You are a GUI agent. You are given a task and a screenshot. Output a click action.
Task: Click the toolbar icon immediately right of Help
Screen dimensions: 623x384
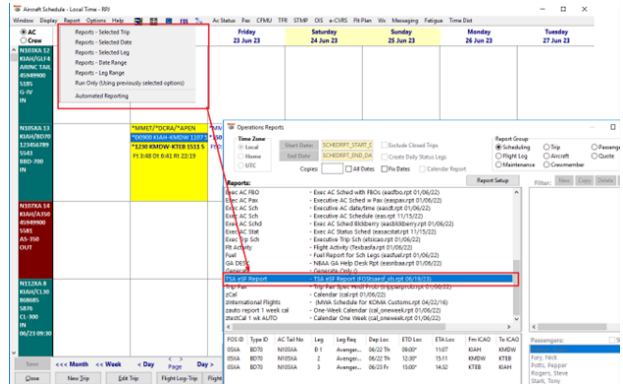138,21
